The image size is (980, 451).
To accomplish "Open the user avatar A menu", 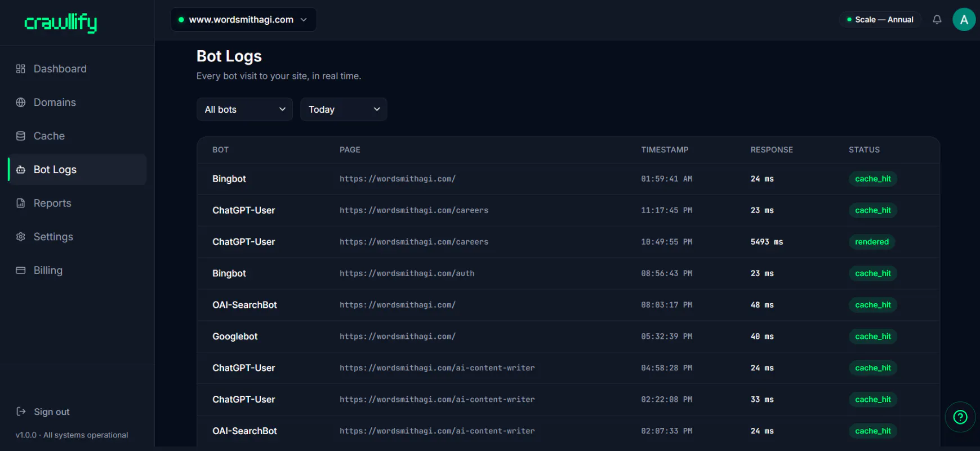I will [x=964, y=20].
